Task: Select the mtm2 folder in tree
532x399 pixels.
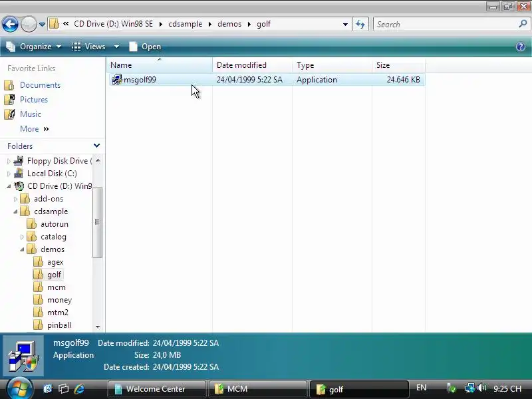Action: pyautogui.click(x=58, y=313)
